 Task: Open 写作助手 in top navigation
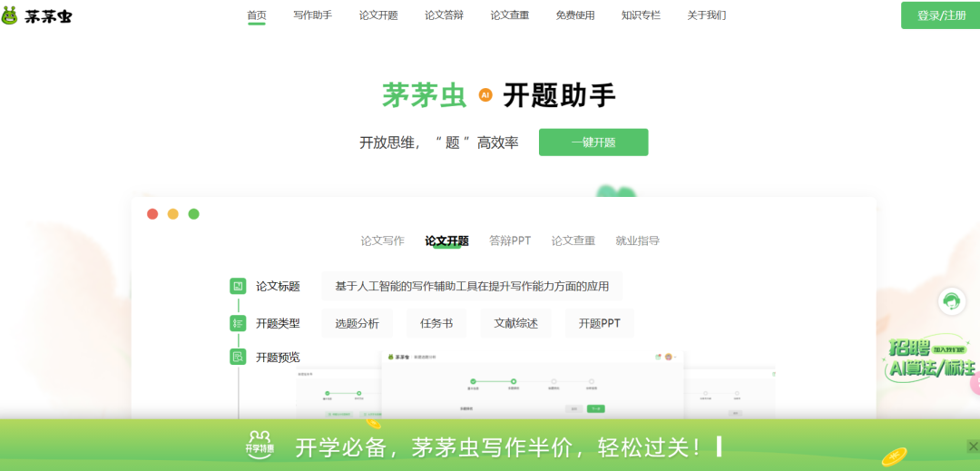point(312,15)
